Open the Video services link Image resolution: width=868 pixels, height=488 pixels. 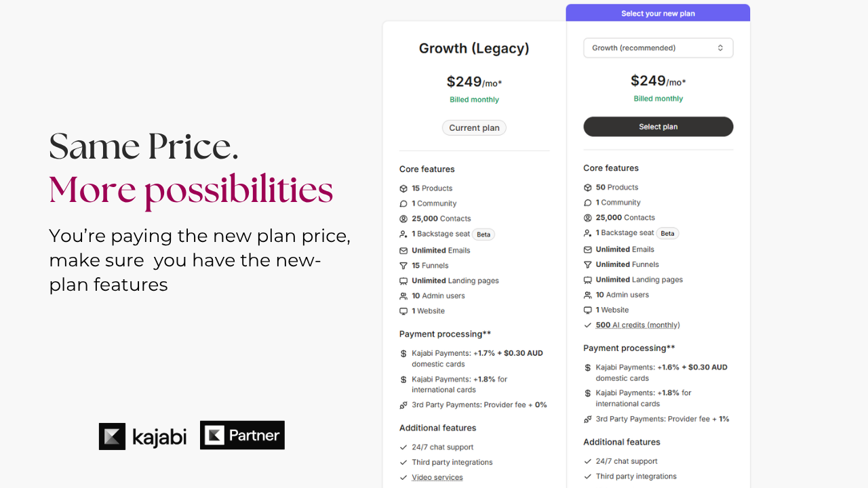(x=437, y=478)
